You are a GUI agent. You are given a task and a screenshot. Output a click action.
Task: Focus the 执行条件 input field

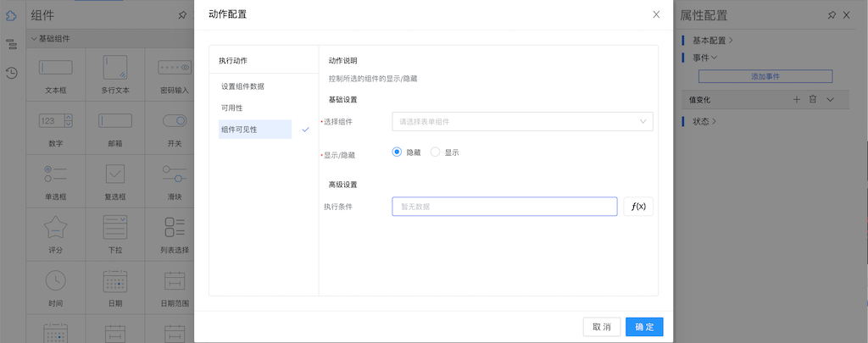pos(504,207)
